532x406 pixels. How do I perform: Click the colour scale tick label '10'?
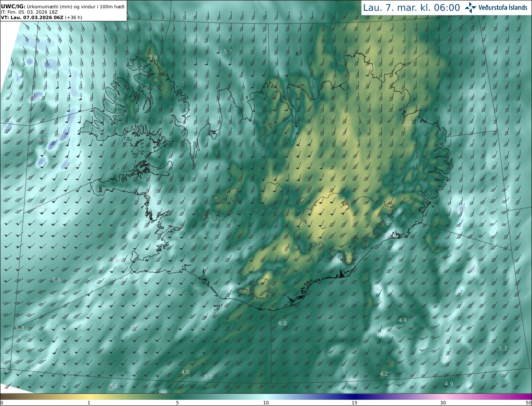pos(266,403)
